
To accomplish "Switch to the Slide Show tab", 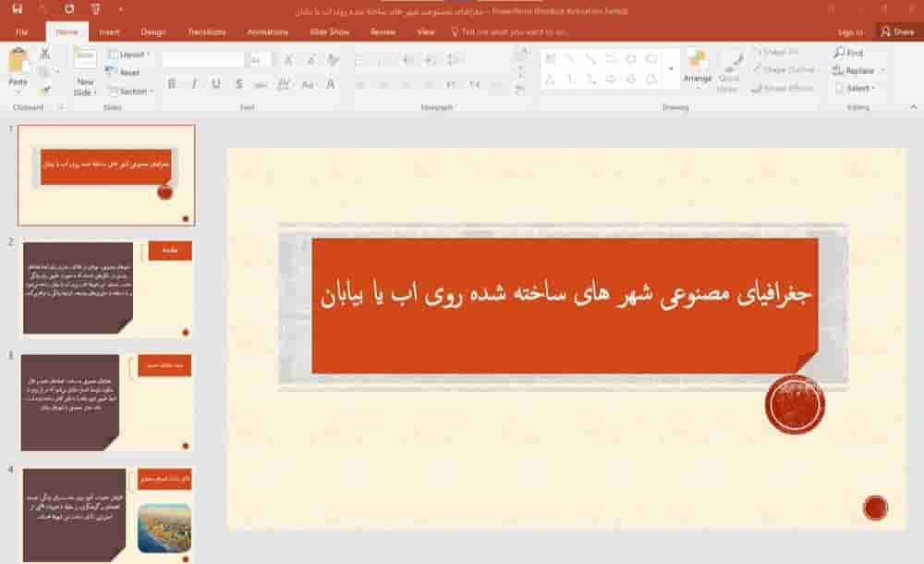I will (x=330, y=31).
